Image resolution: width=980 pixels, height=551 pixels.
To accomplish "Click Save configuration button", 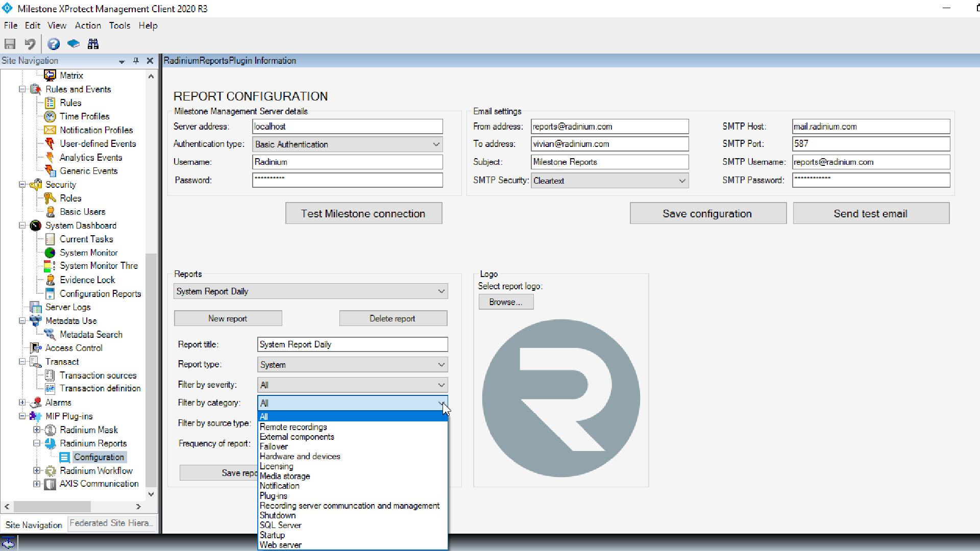I will pyautogui.click(x=707, y=213).
